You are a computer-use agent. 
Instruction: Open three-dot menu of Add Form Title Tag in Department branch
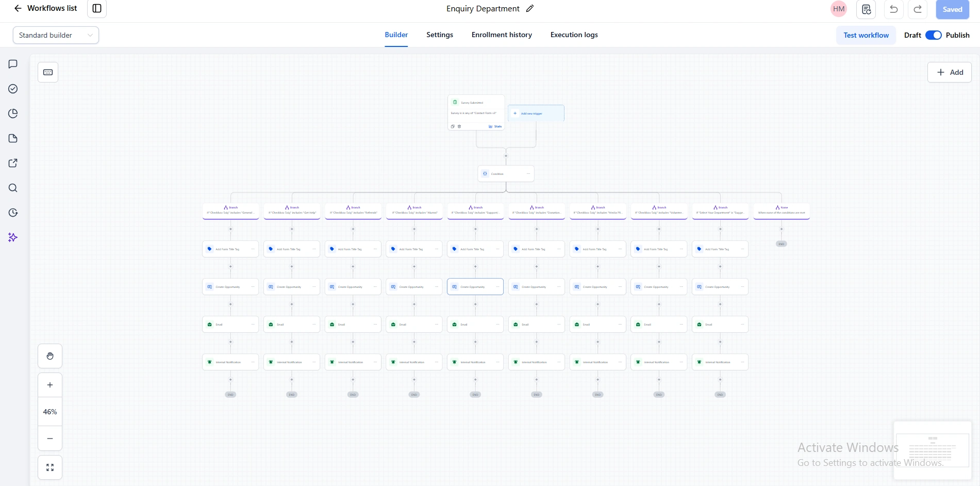(x=742, y=249)
